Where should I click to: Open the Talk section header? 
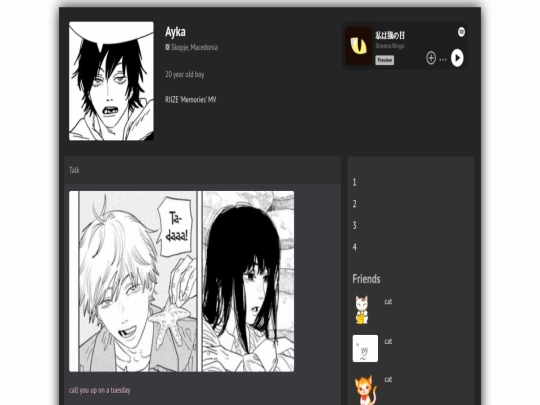click(x=202, y=170)
